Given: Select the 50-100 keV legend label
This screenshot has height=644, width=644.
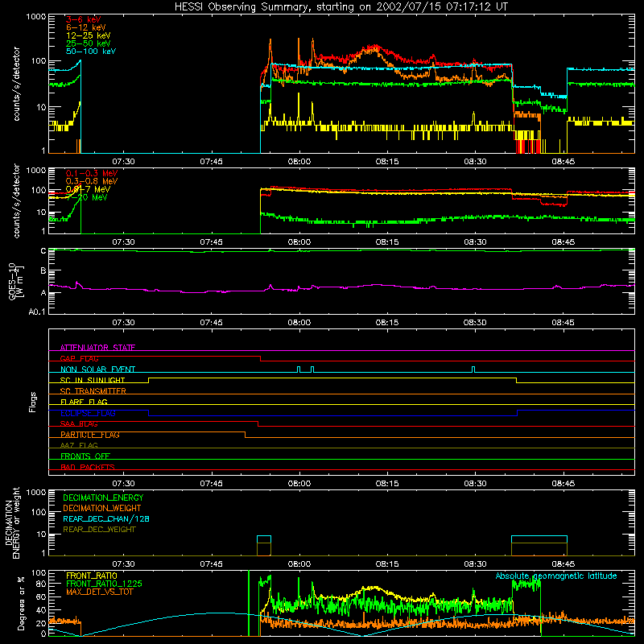Looking at the screenshot, I should (x=91, y=52).
